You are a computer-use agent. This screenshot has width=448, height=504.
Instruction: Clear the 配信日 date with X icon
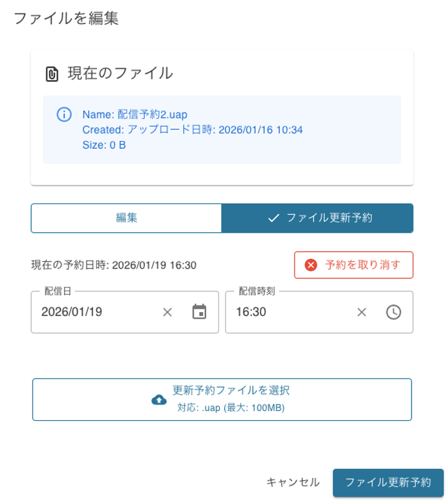[x=167, y=312]
